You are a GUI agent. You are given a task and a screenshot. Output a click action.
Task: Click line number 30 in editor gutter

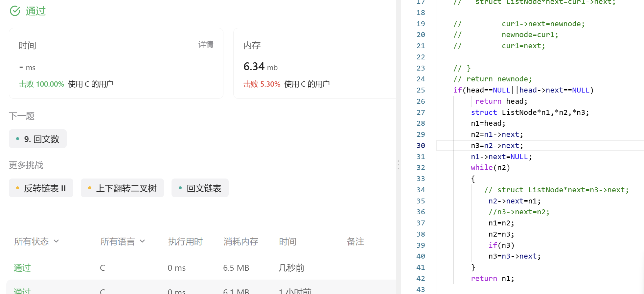coord(421,145)
